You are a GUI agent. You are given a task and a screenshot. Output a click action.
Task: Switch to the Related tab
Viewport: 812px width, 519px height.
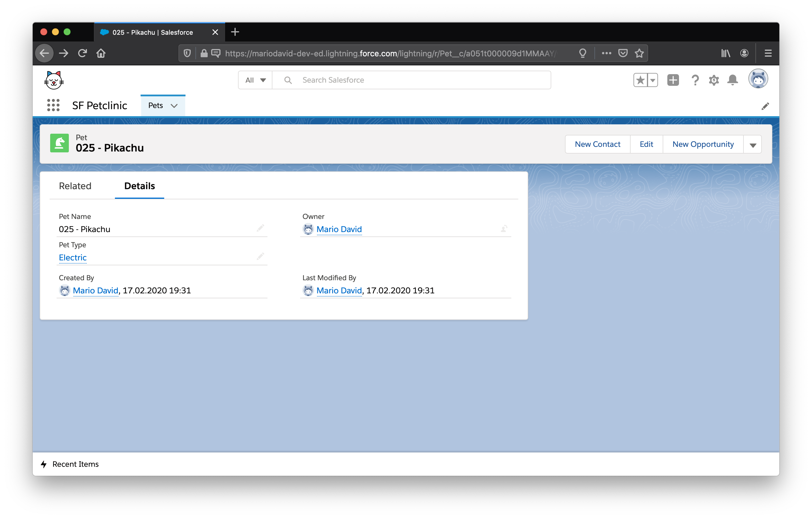click(75, 186)
